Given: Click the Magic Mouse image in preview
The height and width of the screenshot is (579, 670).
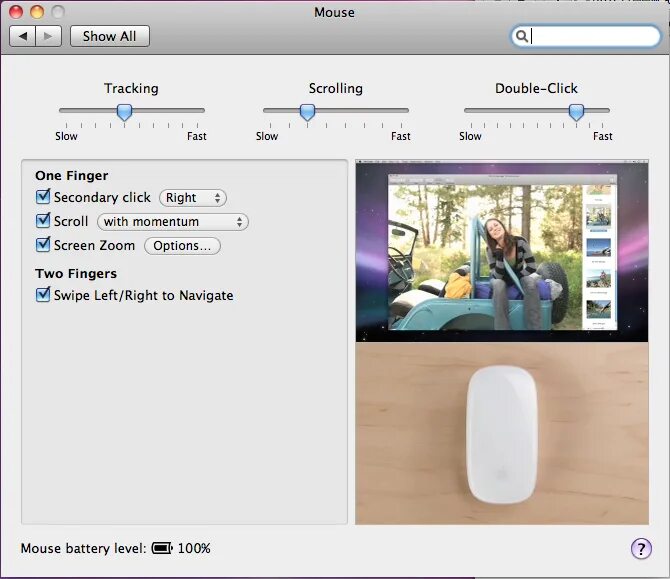Looking at the screenshot, I should coord(502,435).
